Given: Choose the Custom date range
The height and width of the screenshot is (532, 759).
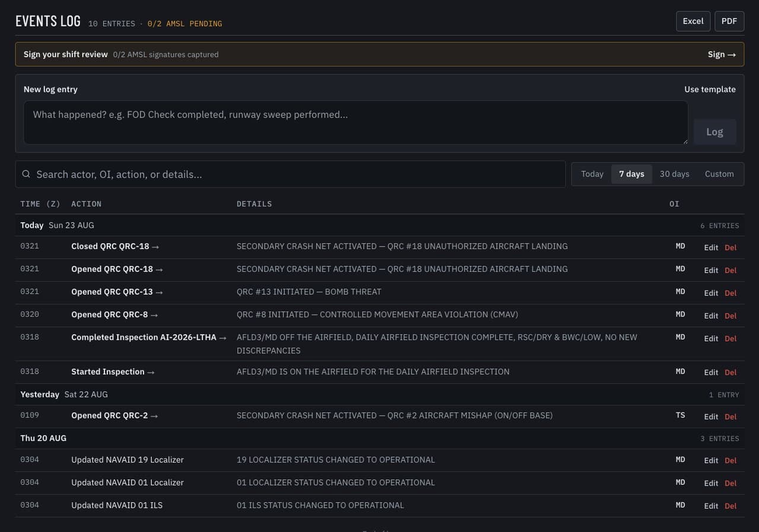Looking at the screenshot, I should (x=719, y=174).
